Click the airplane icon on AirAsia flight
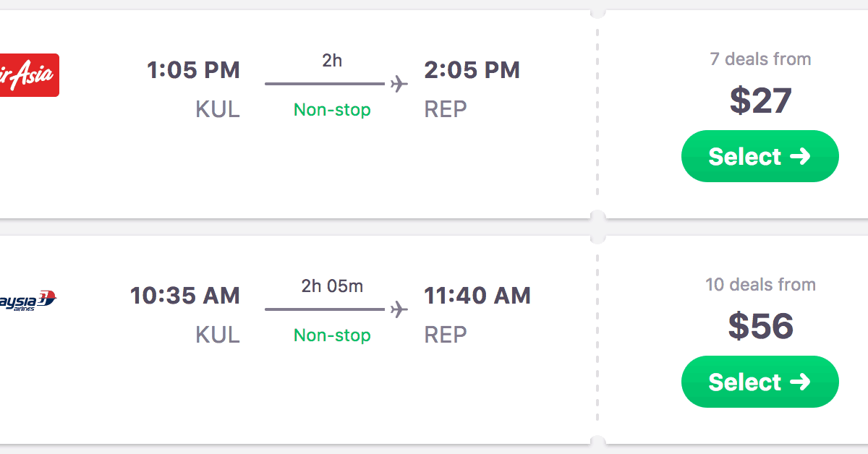868x454 pixels. coord(399,84)
